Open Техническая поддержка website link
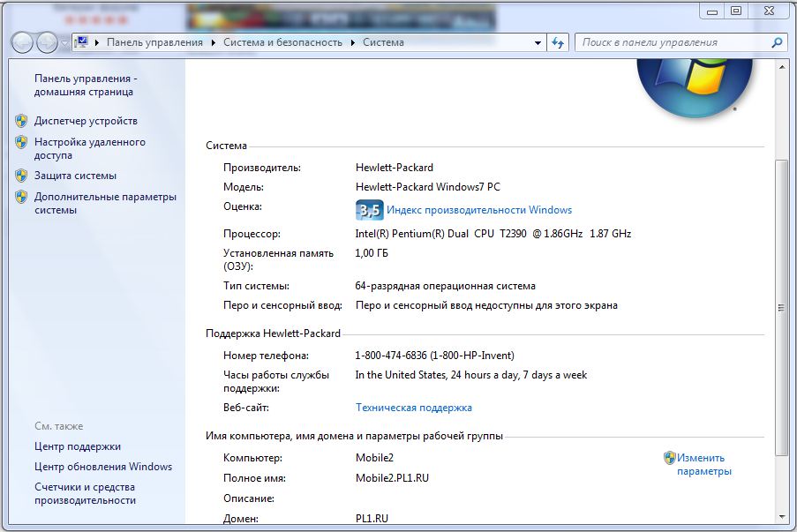797x532 pixels. pos(414,408)
